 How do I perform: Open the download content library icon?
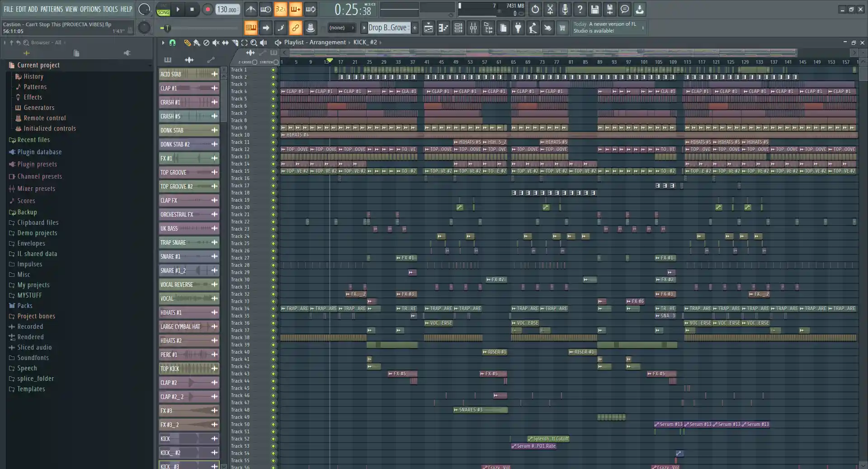[639, 9]
